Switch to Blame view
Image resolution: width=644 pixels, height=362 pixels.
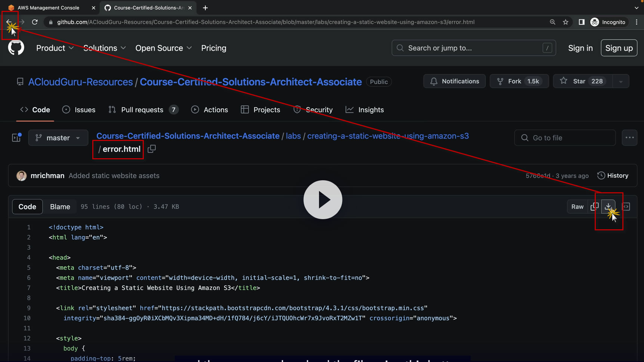60,207
